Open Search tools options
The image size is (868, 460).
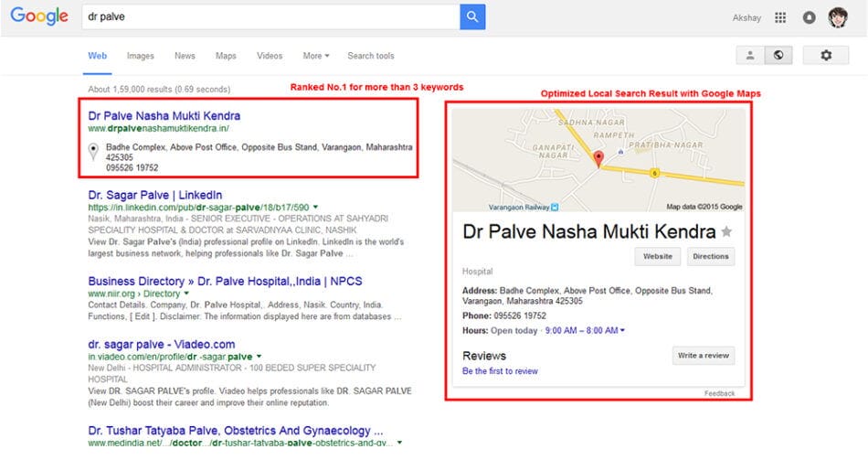point(371,56)
